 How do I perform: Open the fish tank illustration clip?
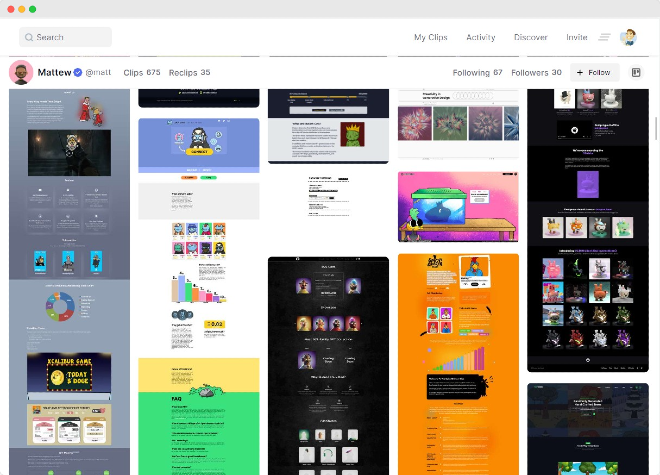tap(458, 207)
